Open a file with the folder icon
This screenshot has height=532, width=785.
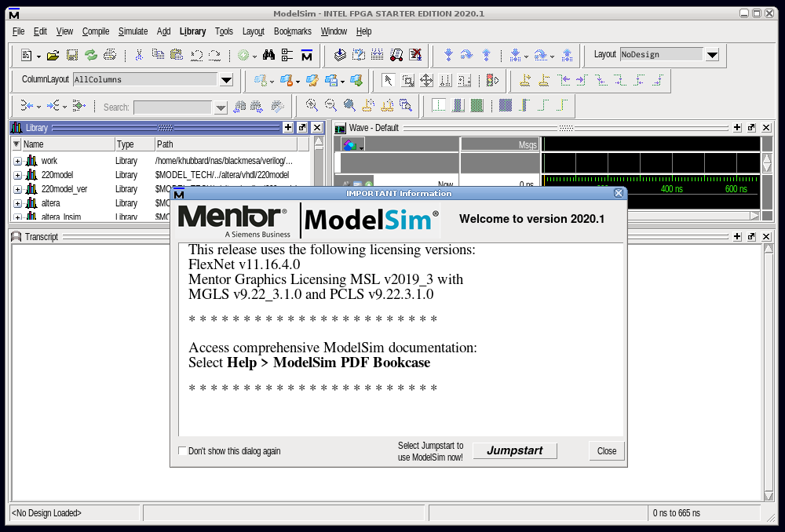pos(53,55)
